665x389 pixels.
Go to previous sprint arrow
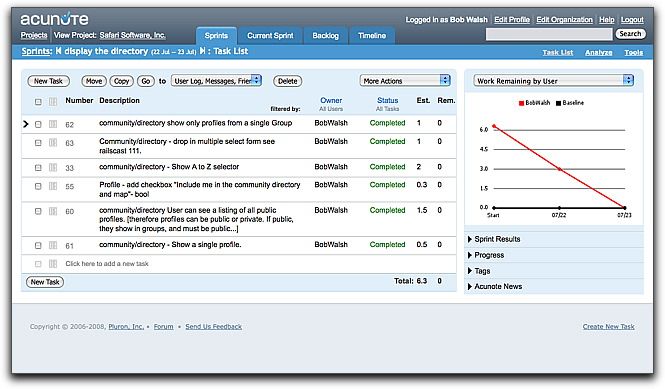(x=59, y=51)
